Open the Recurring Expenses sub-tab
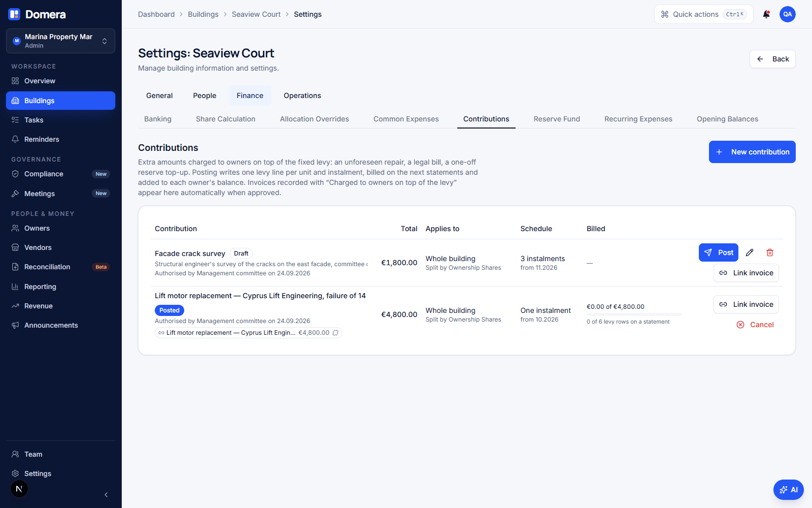The height and width of the screenshot is (508, 812). point(638,119)
